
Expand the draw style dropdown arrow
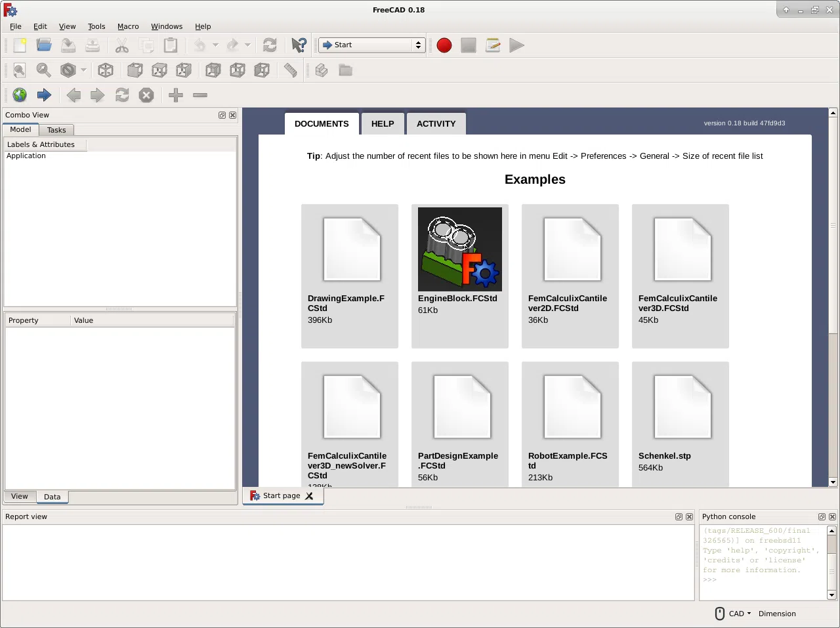82,70
